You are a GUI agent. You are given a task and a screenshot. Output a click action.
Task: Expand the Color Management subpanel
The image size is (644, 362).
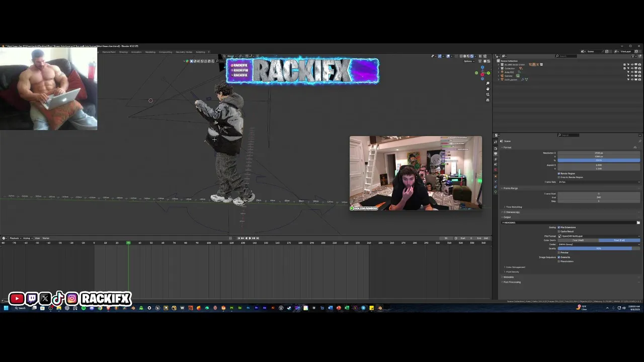click(515, 267)
